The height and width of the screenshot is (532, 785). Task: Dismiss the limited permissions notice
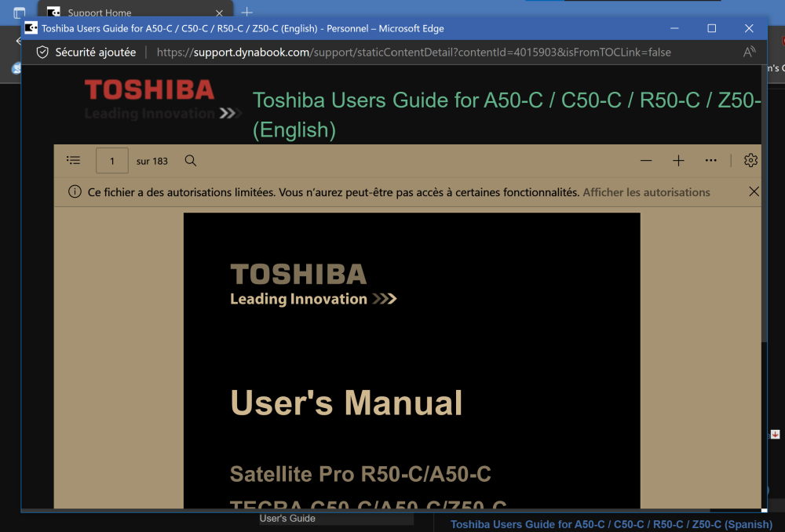pos(754,191)
